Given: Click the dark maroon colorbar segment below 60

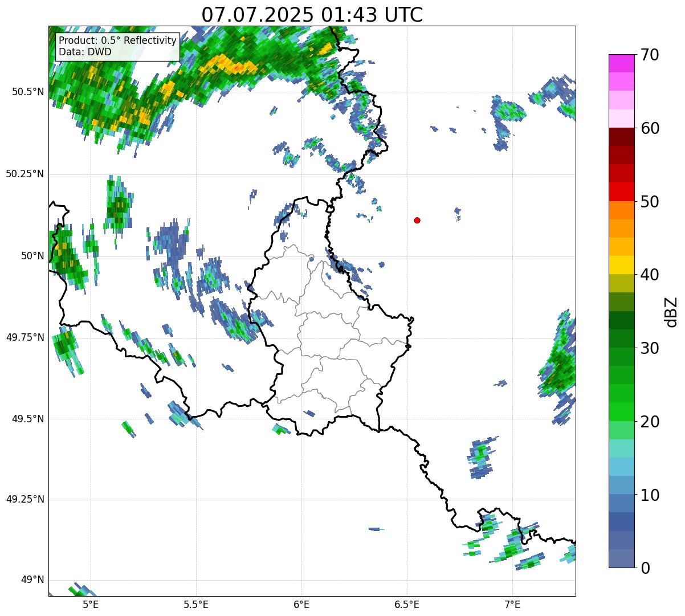Looking at the screenshot, I should (x=621, y=137).
